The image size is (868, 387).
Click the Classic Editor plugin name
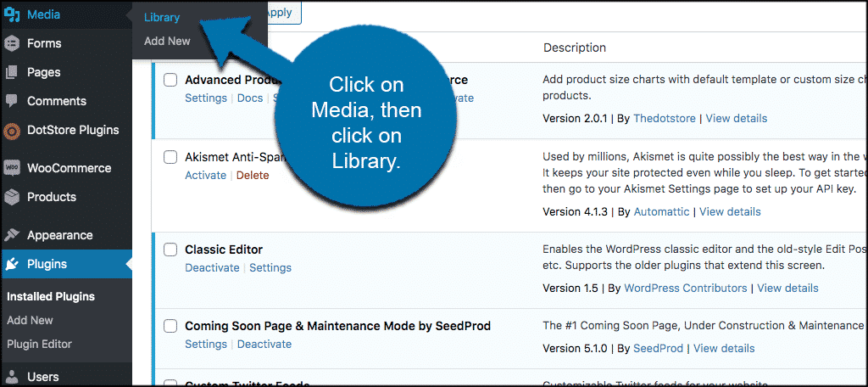pos(224,250)
